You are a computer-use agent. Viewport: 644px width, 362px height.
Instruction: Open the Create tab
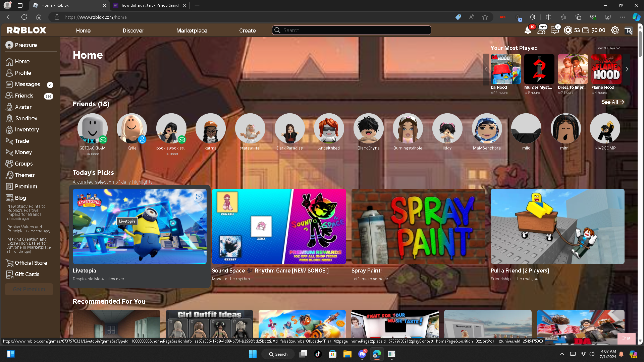pyautogui.click(x=248, y=31)
